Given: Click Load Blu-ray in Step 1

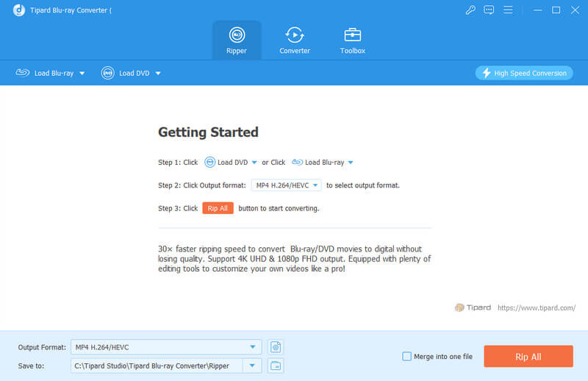Looking at the screenshot, I should (x=318, y=162).
